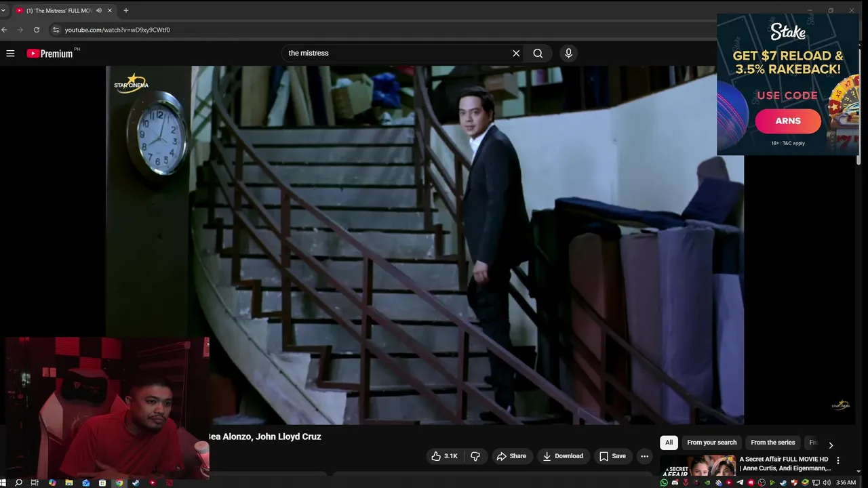The image size is (868, 488).
Task: Open A Secret Affair video thumbnail
Action: pyautogui.click(x=698, y=466)
